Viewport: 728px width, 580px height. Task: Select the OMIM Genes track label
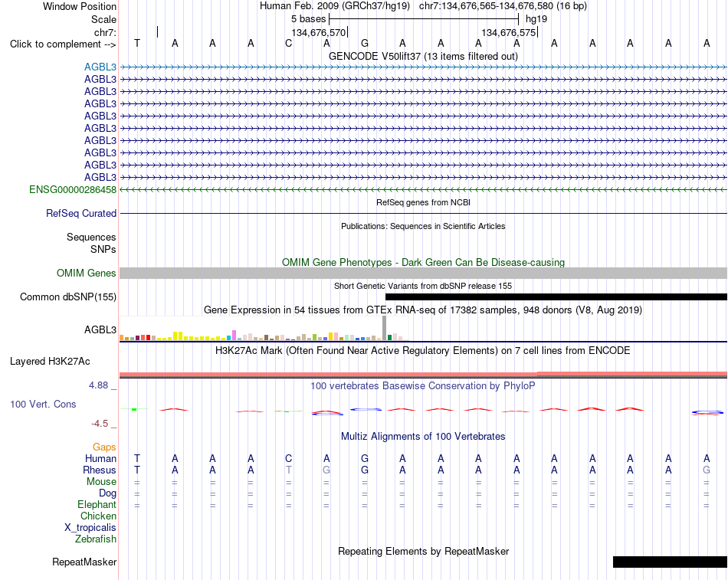coord(86,273)
